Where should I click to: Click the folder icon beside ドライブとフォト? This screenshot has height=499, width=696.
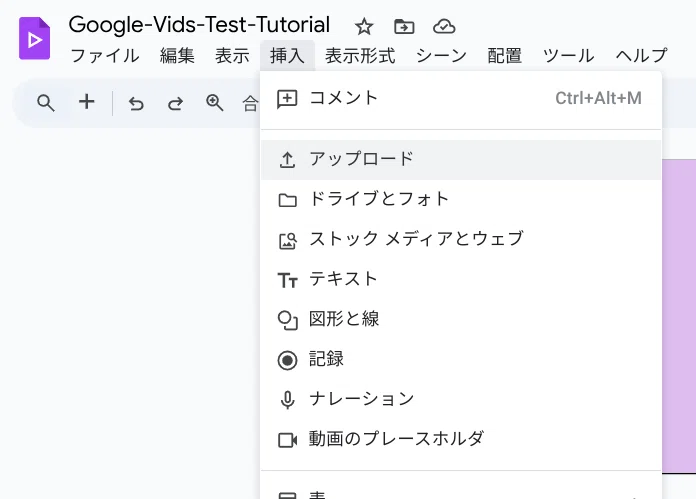pyautogui.click(x=287, y=200)
